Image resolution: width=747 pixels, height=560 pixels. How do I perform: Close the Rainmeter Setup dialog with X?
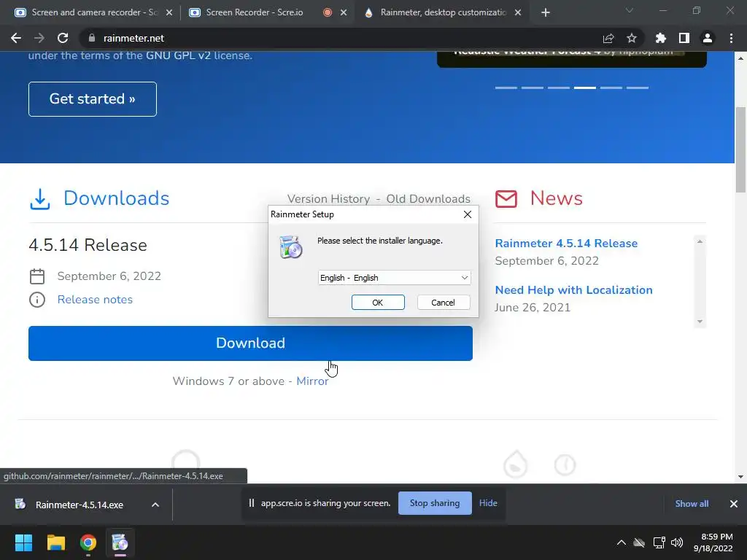(468, 214)
